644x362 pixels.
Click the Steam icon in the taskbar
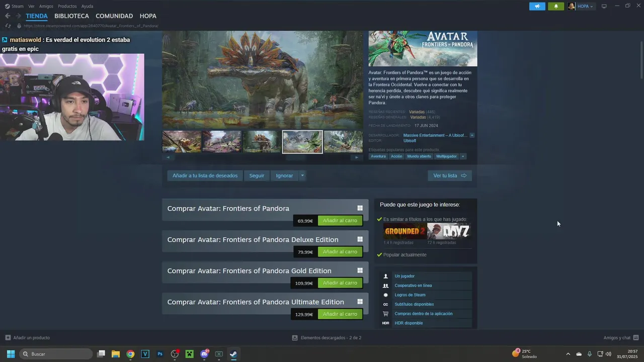[x=233, y=354]
